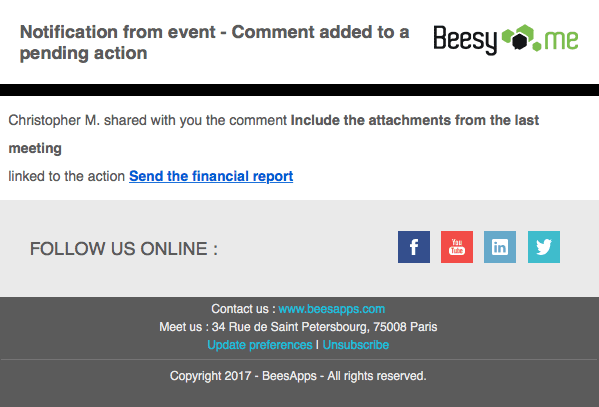Click the red YouTube icon
This screenshot has width=599, height=407.
pos(457,247)
